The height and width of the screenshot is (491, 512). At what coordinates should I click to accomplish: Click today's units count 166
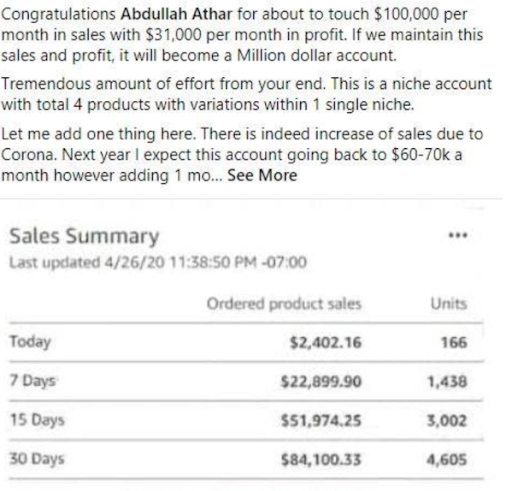tap(454, 343)
